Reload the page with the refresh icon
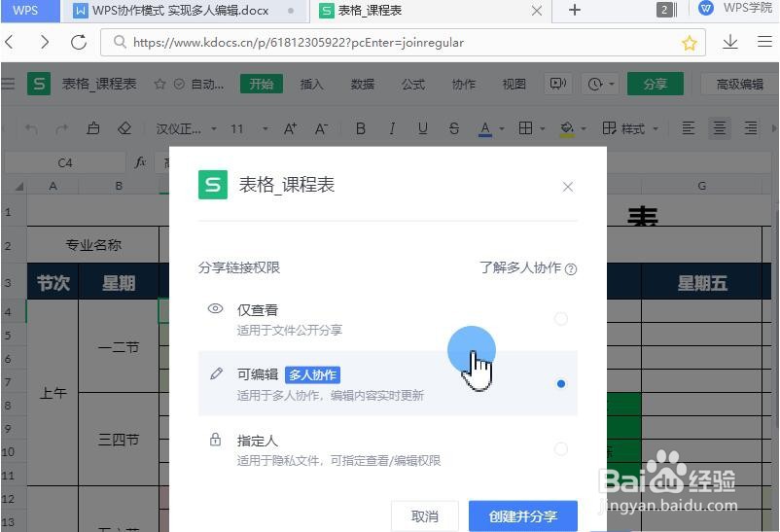 click(79, 42)
